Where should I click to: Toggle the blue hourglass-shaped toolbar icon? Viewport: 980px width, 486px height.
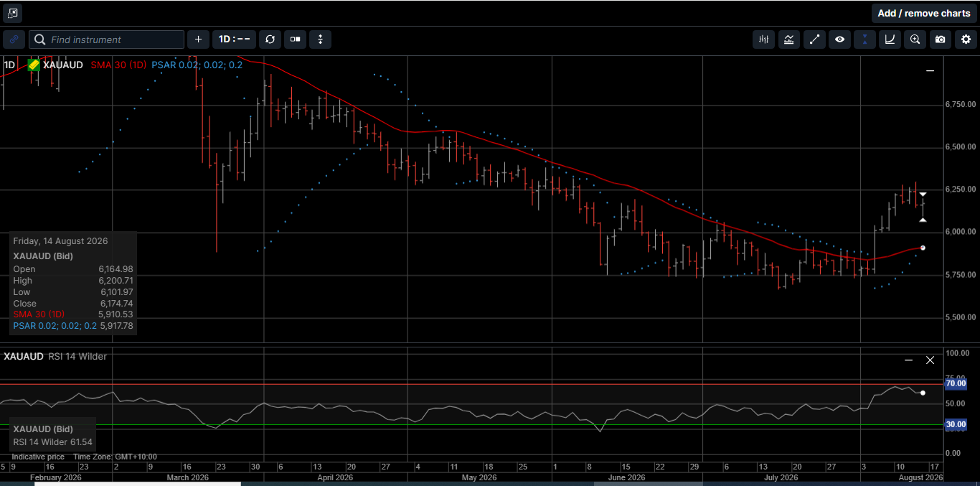point(864,39)
